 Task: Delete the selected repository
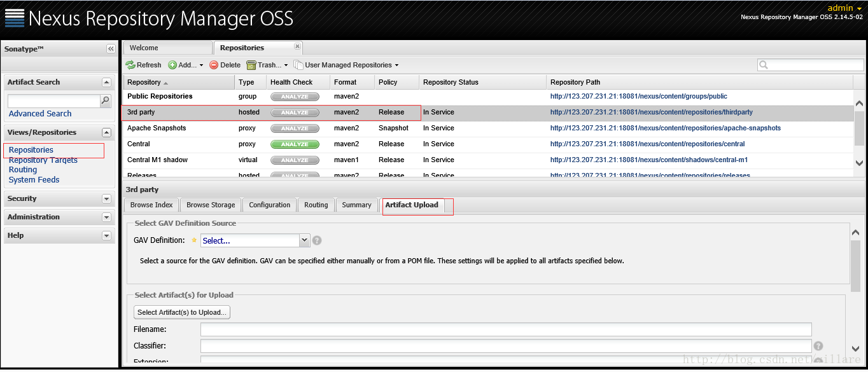point(225,65)
